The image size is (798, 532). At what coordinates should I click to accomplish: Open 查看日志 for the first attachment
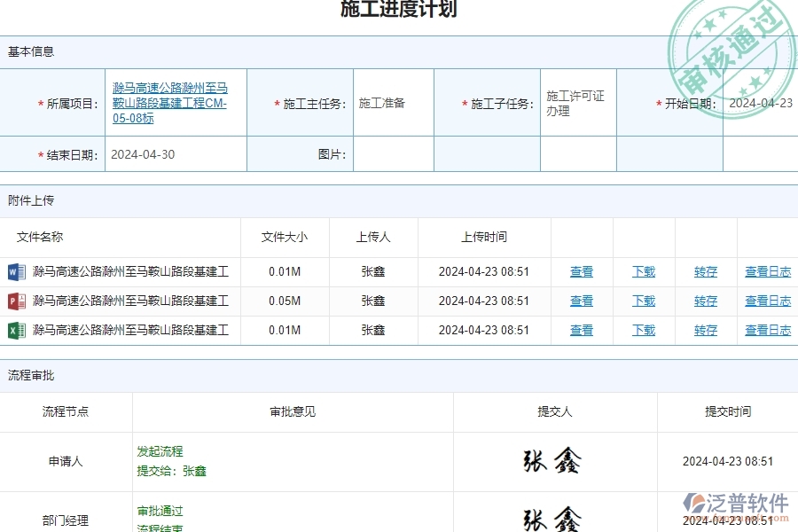coord(768,271)
